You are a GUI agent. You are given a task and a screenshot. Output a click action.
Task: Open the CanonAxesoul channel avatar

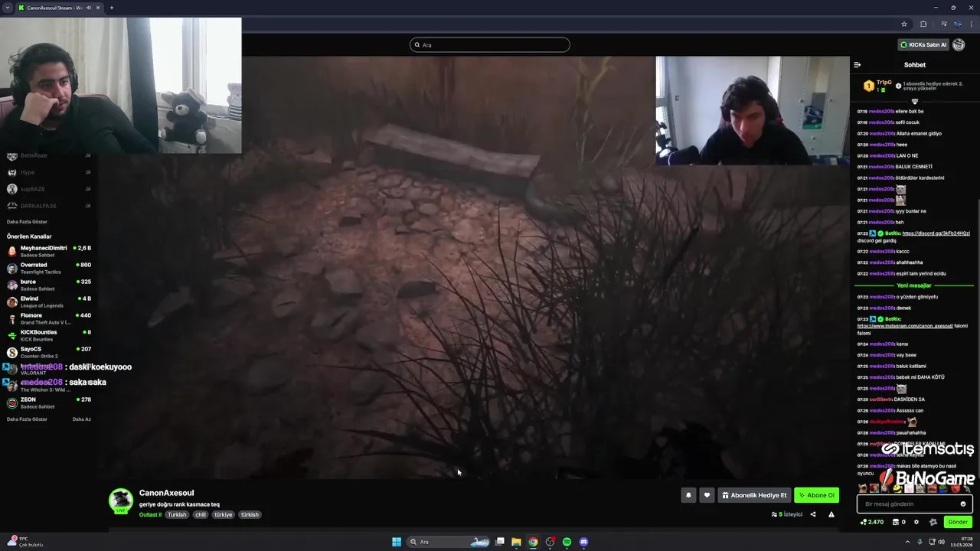pyautogui.click(x=120, y=500)
